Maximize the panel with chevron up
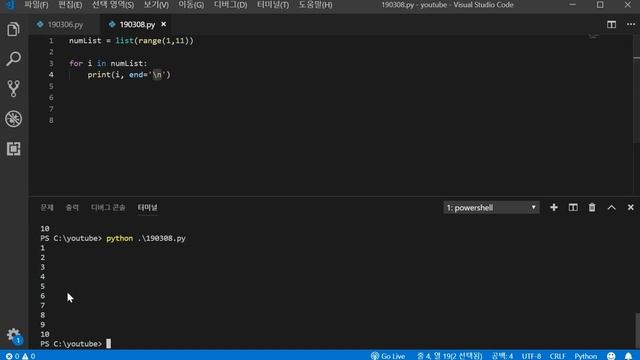The width and height of the screenshot is (640, 360). [x=611, y=207]
